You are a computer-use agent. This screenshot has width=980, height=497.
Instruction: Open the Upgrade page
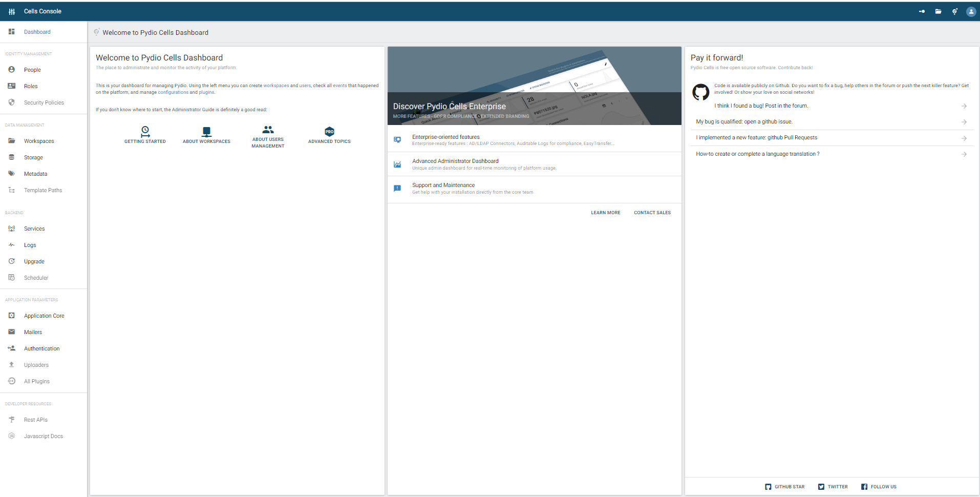(34, 261)
